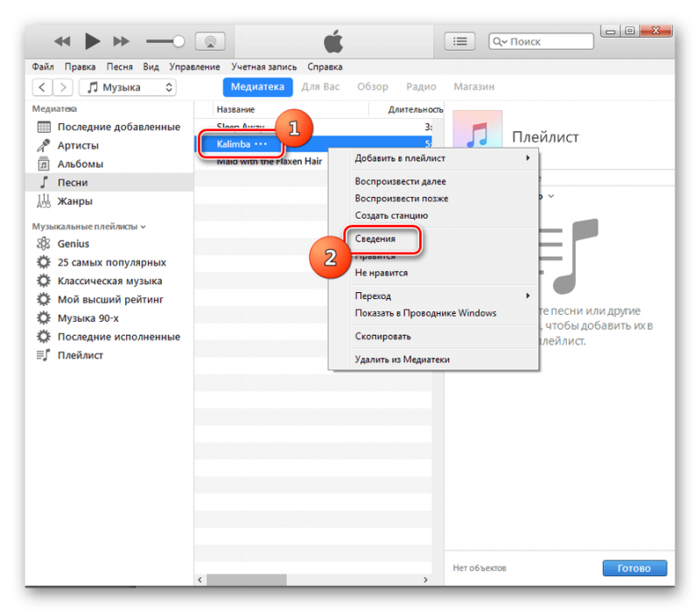Choose Сведения from the context menu

click(x=374, y=238)
